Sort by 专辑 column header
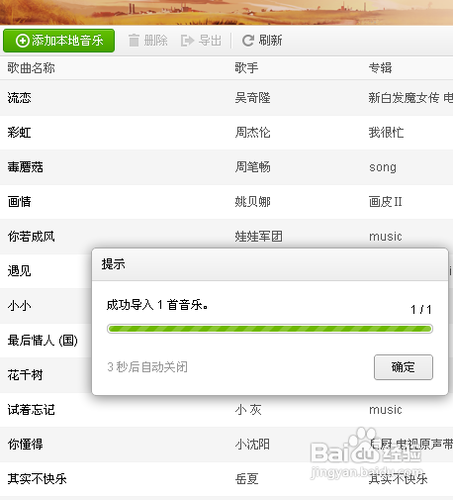 click(x=380, y=68)
